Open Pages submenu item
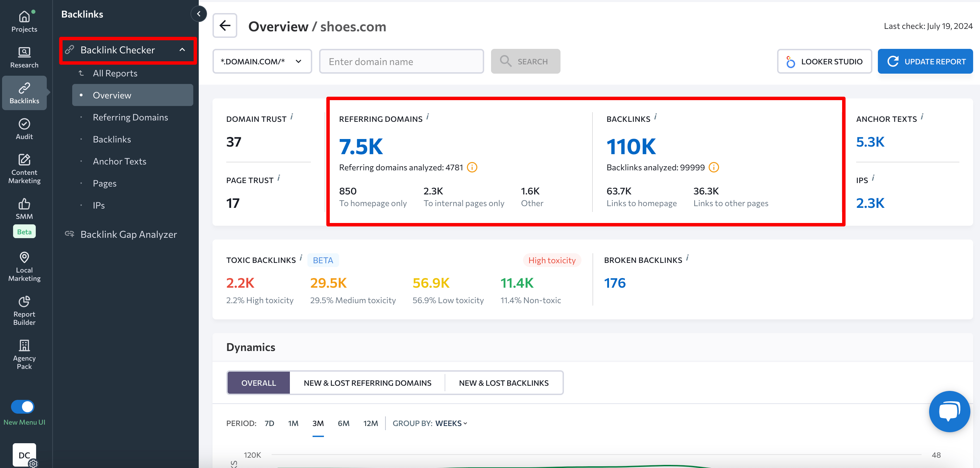The image size is (980, 468). tap(105, 183)
